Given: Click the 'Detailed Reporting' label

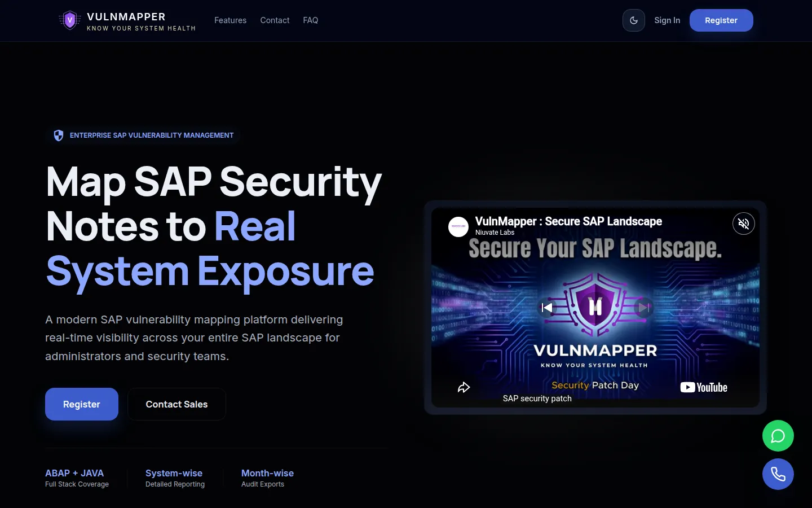Looking at the screenshot, I should [x=175, y=484].
